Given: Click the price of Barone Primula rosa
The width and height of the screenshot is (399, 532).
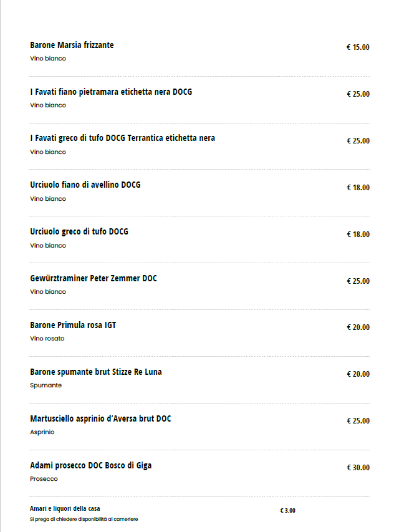Looking at the screenshot, I should coord(358,327).
